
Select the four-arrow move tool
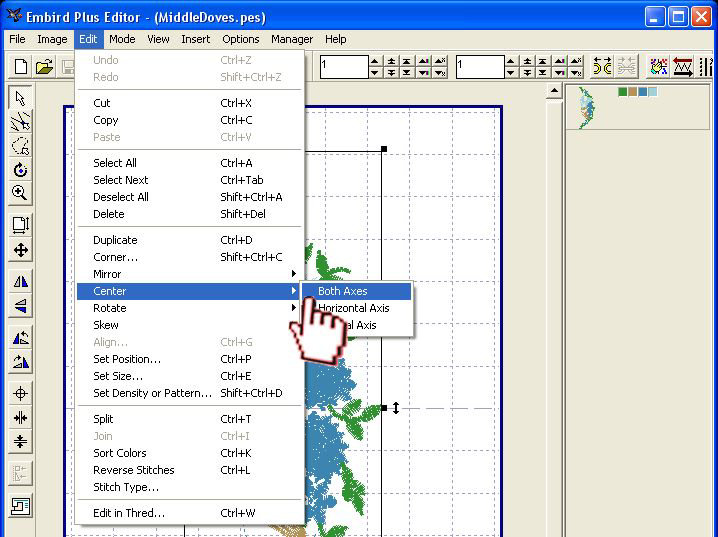pos(20,250)
